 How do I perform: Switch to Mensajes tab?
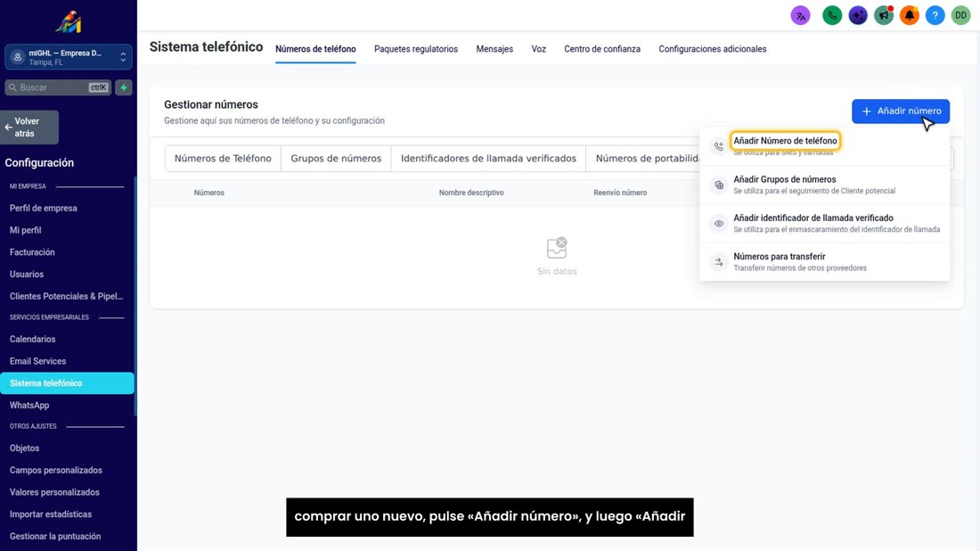pyautogui.click(x=494, y=49)
